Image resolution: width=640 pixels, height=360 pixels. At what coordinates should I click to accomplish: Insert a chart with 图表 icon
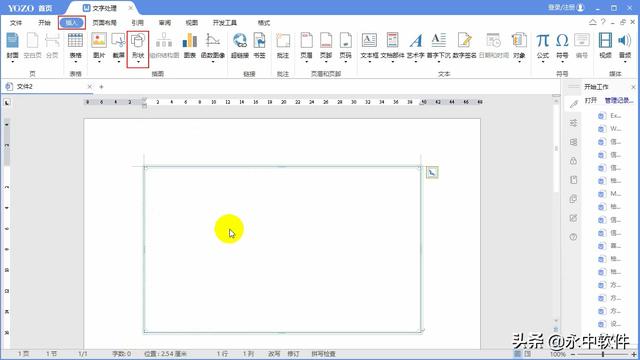(189, 41)
